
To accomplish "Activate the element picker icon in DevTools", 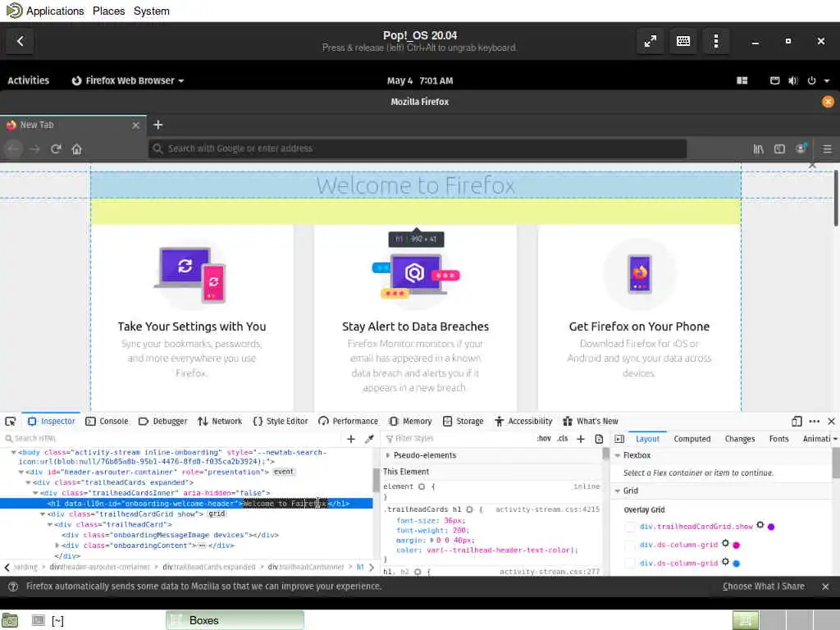I will (x=11, y=421).
